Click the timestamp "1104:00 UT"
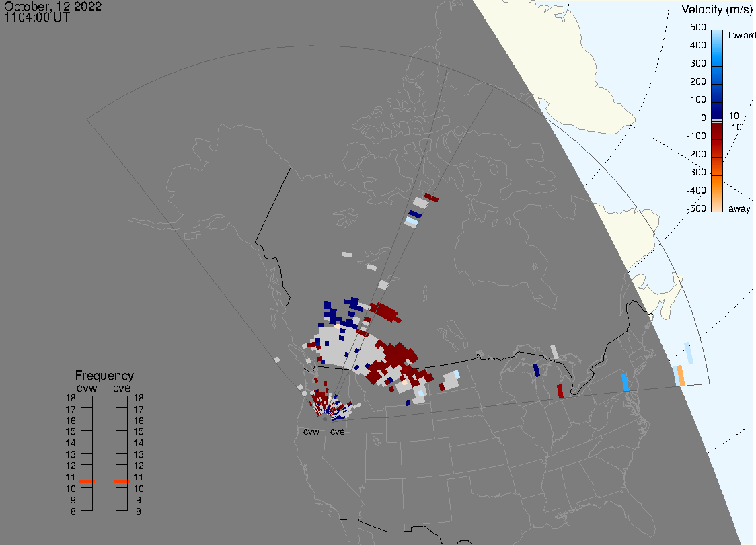Image resolution: width=756 pixels, height=545 pixels. coord(37,17)
